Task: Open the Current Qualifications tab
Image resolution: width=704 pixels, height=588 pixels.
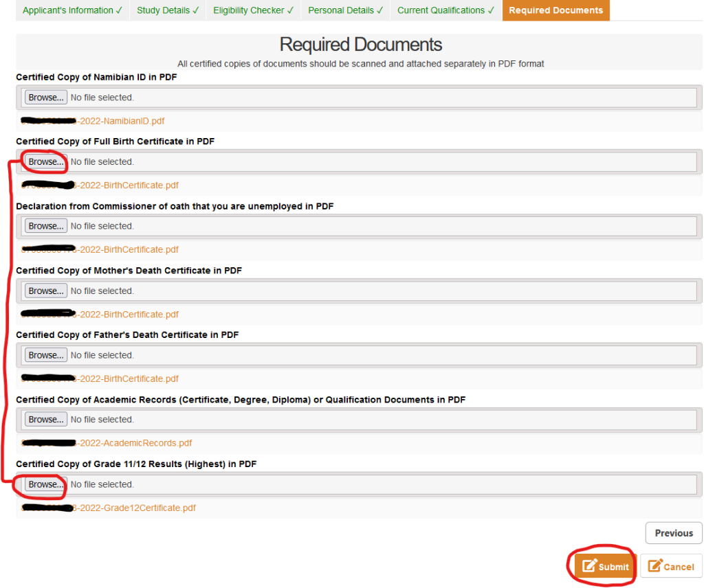Action: tap(444, 10)
